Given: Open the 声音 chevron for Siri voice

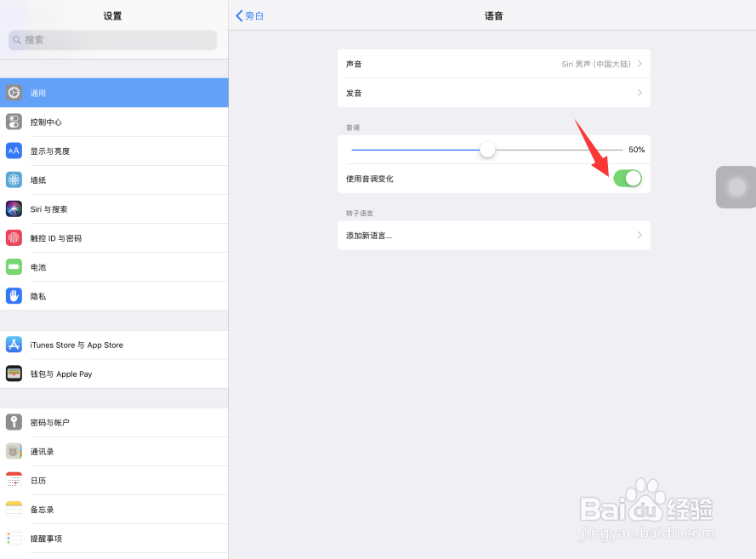Looking at the screenshot, I should click(639, 64).
